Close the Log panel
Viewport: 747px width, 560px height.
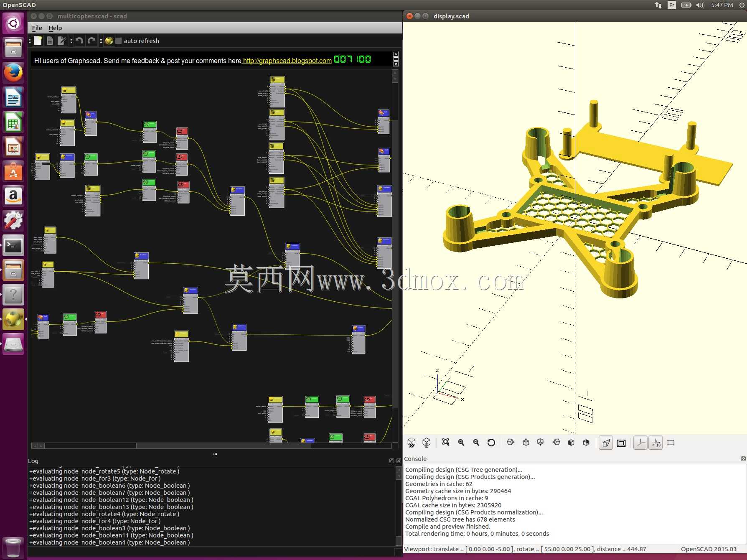pos(399,461)
